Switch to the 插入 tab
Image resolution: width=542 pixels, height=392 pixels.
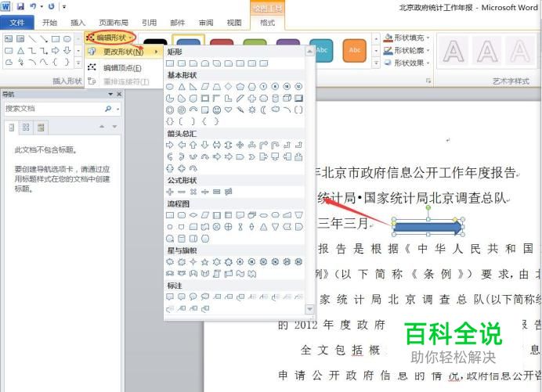[78, 23]
